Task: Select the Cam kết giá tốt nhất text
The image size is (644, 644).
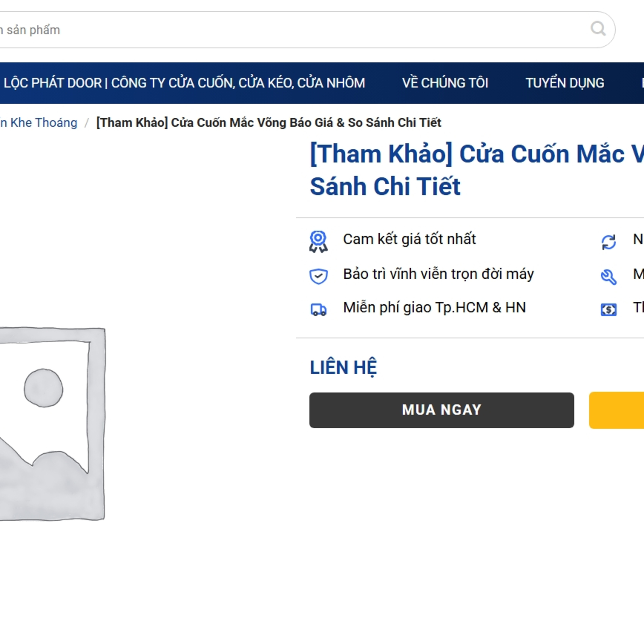Action: pyautogui.click(x=409, y=239)
